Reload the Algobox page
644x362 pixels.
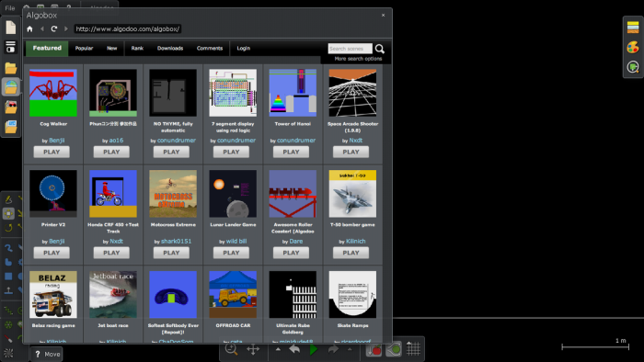pyautogui.click(x=53, y=28)
